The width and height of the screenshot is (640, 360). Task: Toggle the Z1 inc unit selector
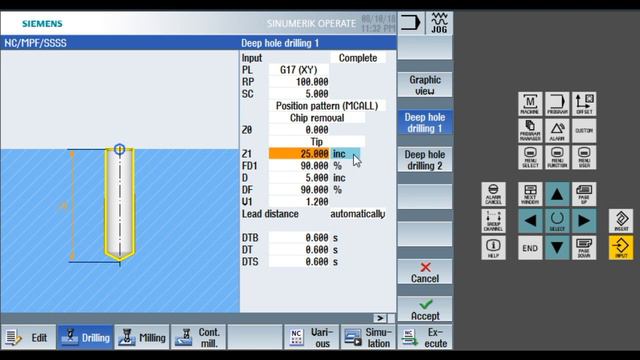[x=345, y=154]
